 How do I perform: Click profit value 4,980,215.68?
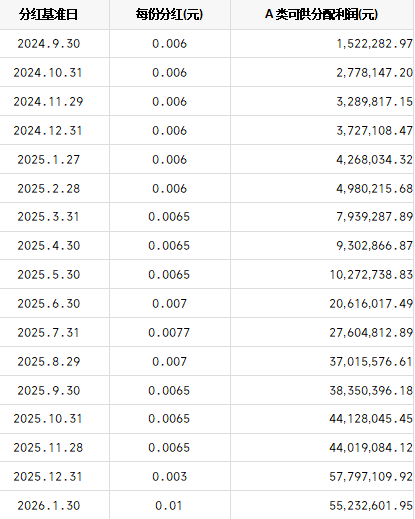click(374, 189)
